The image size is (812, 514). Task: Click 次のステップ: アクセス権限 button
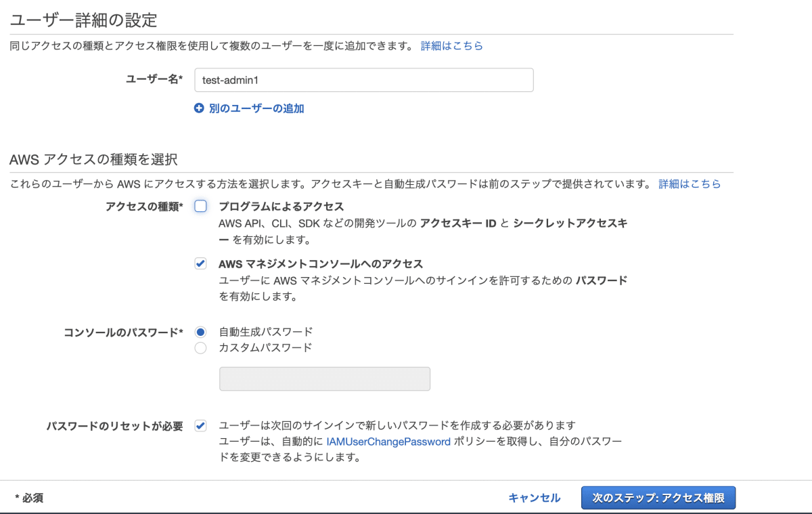658,498
